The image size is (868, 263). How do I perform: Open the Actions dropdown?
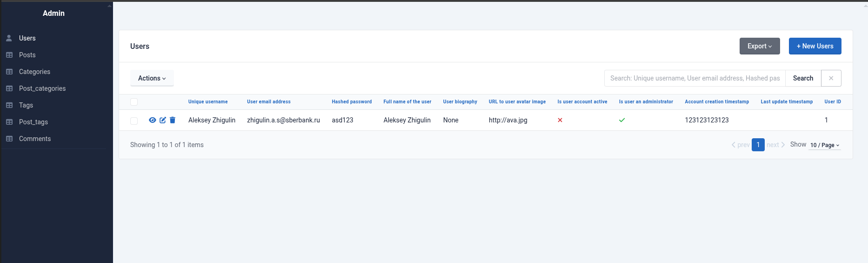152,78
